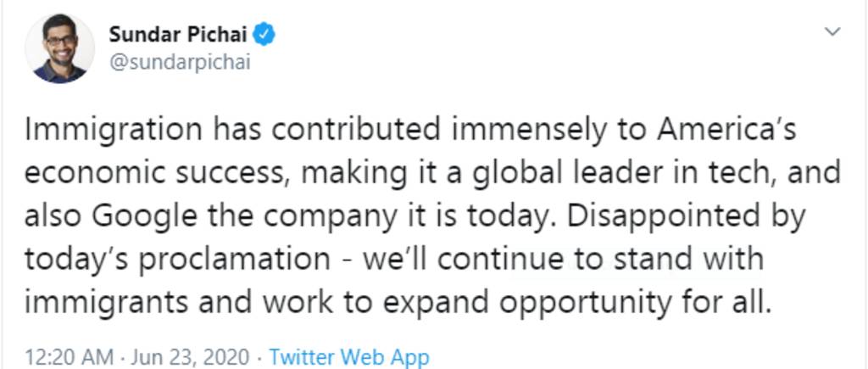This screenshot has width=868, height=369.
Task: Click the word Google in the tweet
Action: tap(142, 215)
